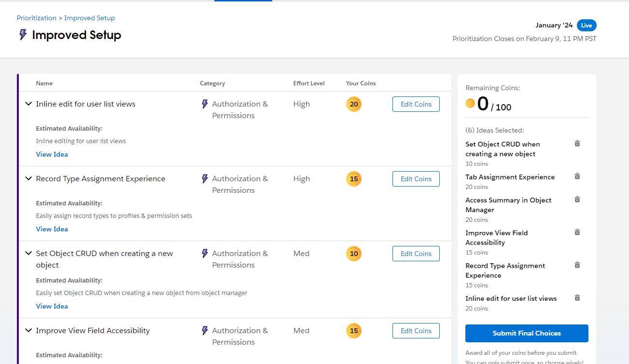Collapse the Improve View Field Accessibility row
Image resolution: width=629 pixels, height=364 pixels.
(x=28, y=331)
